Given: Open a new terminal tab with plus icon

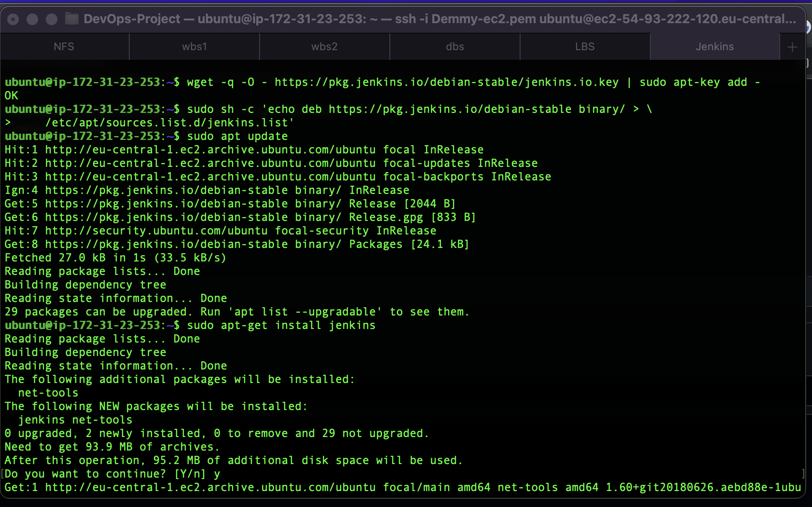Looking at the screenshot, I should [x=793, y=46].
